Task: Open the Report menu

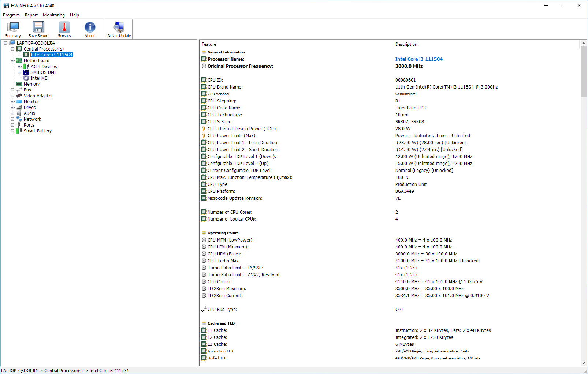Action: [x=31, y=15]
